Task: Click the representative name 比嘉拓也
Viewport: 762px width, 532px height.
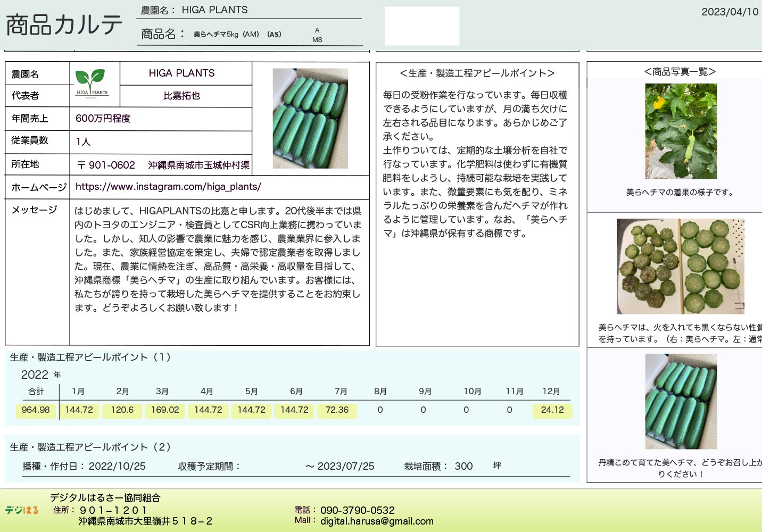Action: 181,96
